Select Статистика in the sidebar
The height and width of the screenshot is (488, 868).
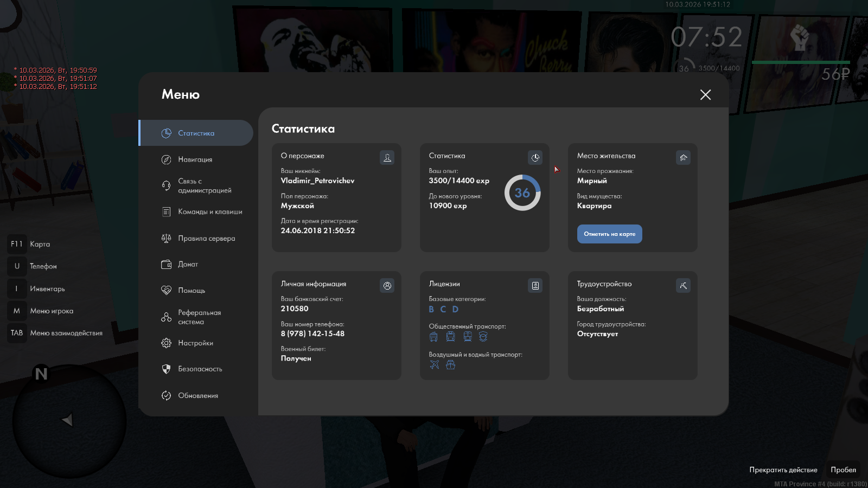[x=196, y=133]
